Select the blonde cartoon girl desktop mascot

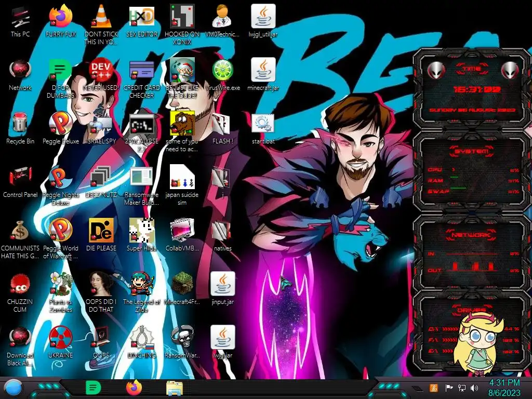coord(479,343)
